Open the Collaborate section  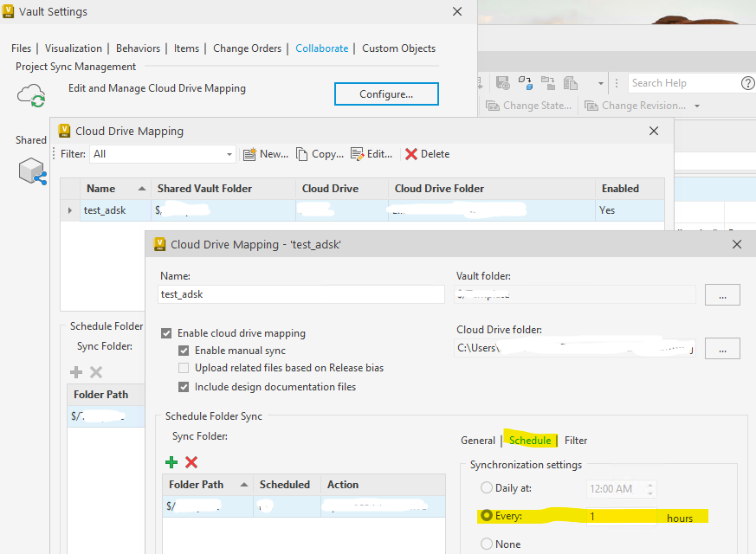pos(321,48)
